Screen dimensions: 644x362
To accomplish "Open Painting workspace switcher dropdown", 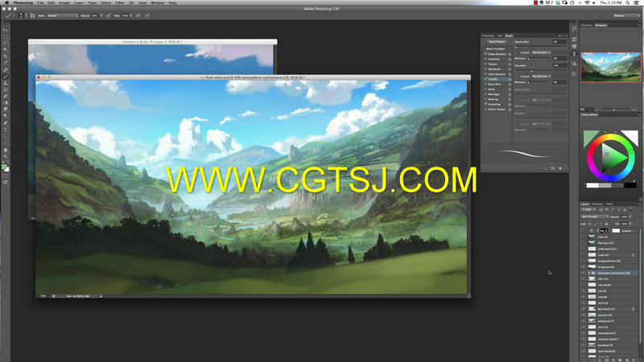I will [626, 15].
